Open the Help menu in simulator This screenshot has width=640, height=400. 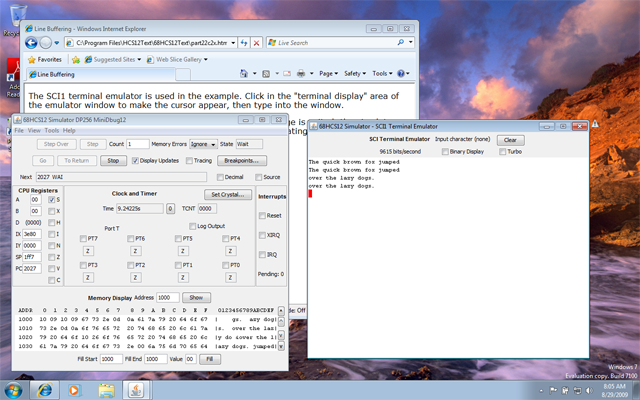pyautogui.click(x=69, y=131)
